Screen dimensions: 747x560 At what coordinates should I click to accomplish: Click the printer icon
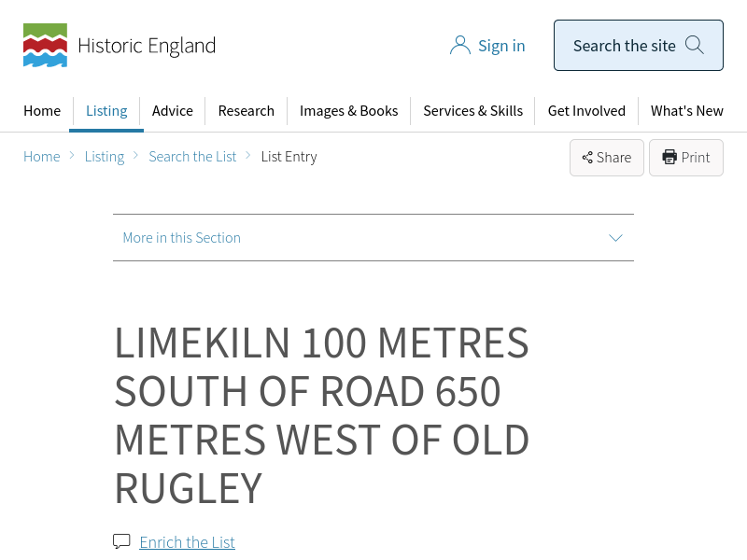[x=669, y=157]
